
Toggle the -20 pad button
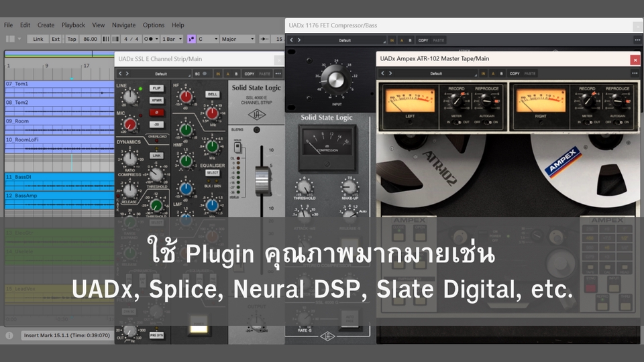tap(156, 125)
